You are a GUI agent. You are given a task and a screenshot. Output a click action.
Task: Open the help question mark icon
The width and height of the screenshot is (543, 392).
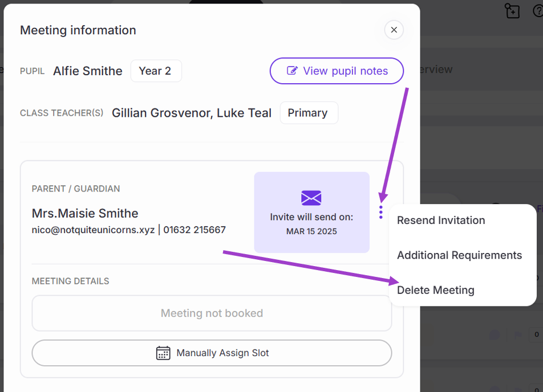point(538,11)
